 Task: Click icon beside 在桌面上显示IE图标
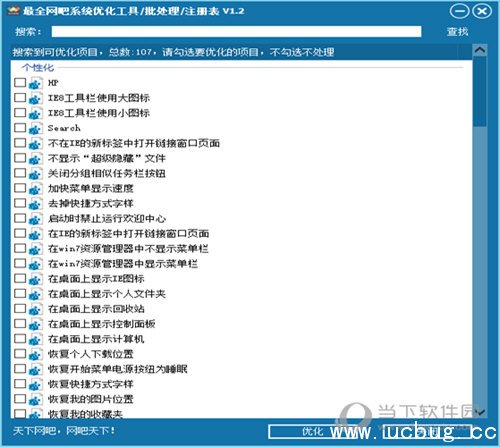[36, 279]
